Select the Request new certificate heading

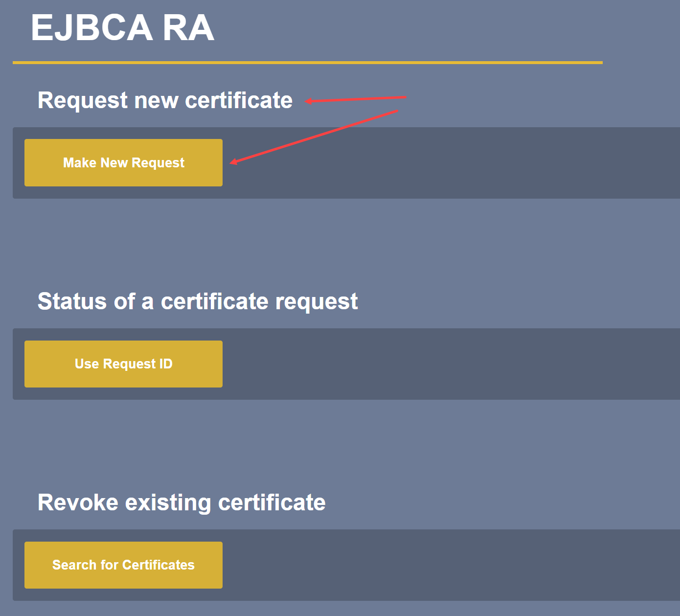pyautogui.click(x=165, y=100)
